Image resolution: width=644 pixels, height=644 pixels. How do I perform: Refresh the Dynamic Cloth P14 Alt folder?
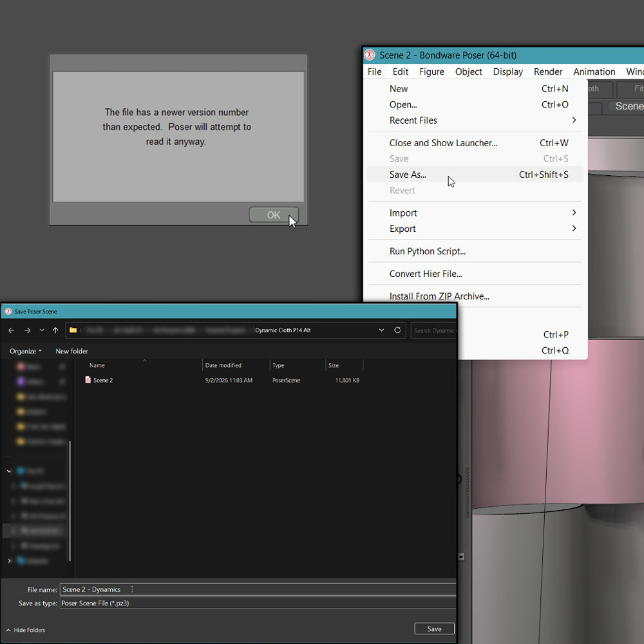click(x=397, y=330)
